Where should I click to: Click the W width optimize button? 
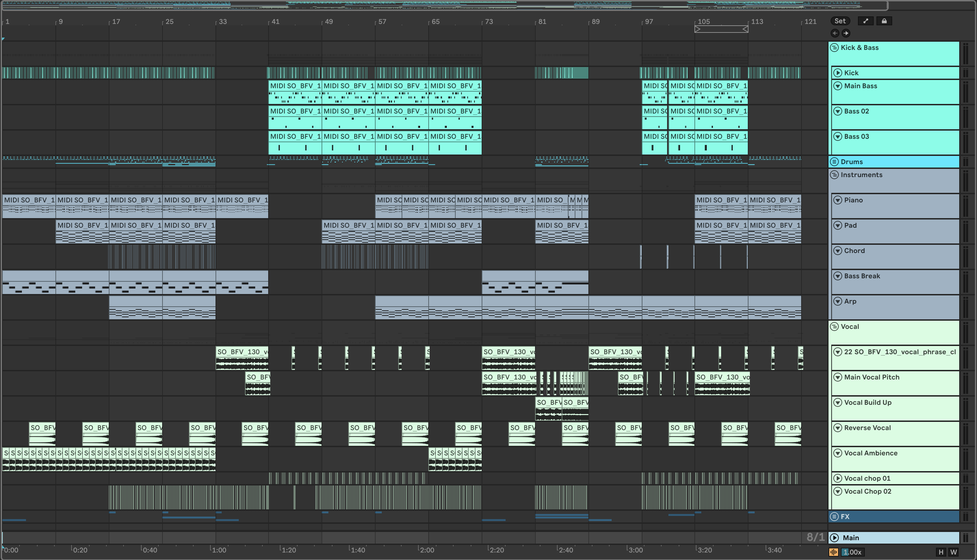[953, 552]
